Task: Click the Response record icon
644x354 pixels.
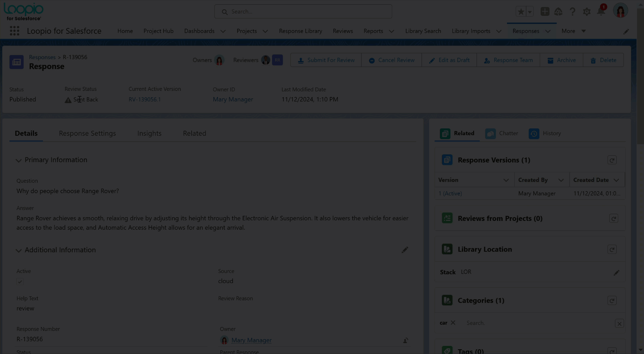Action: click(x=17, y=62)
